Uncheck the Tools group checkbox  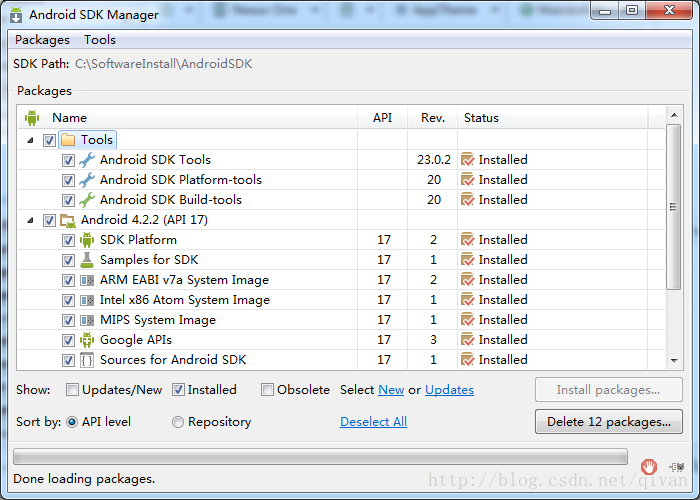[49, 141]
